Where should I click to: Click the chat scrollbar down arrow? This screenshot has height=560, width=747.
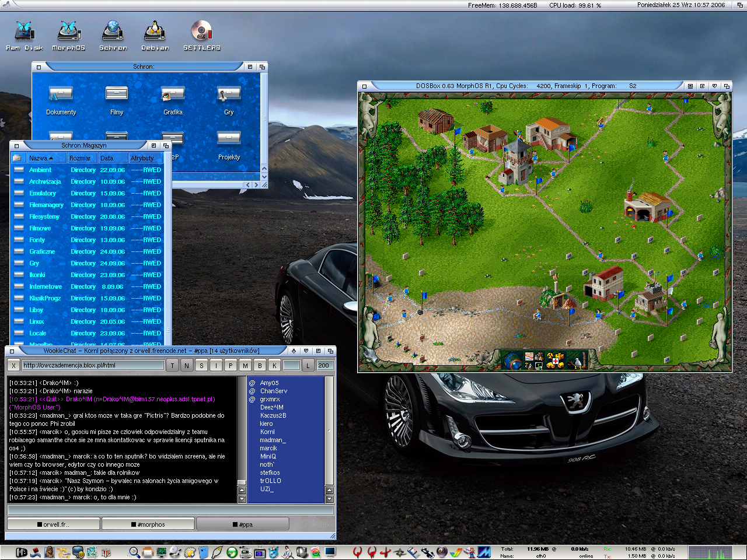click(242, 499)
